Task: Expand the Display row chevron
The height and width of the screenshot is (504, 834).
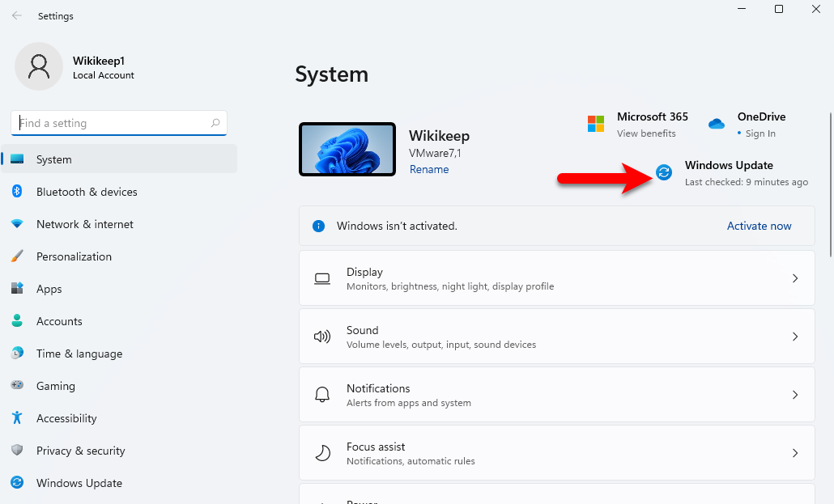Action: click(x=795, y=278)
